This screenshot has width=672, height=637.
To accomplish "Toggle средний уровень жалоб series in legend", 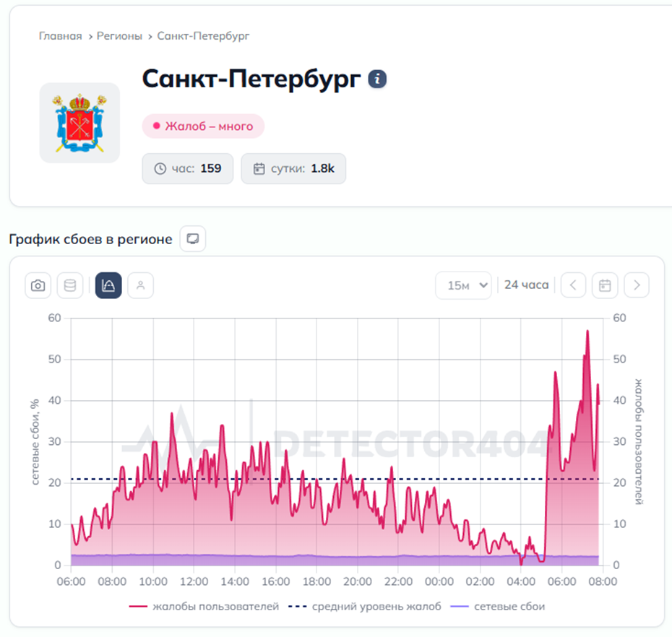I will [x=365, y=607].
